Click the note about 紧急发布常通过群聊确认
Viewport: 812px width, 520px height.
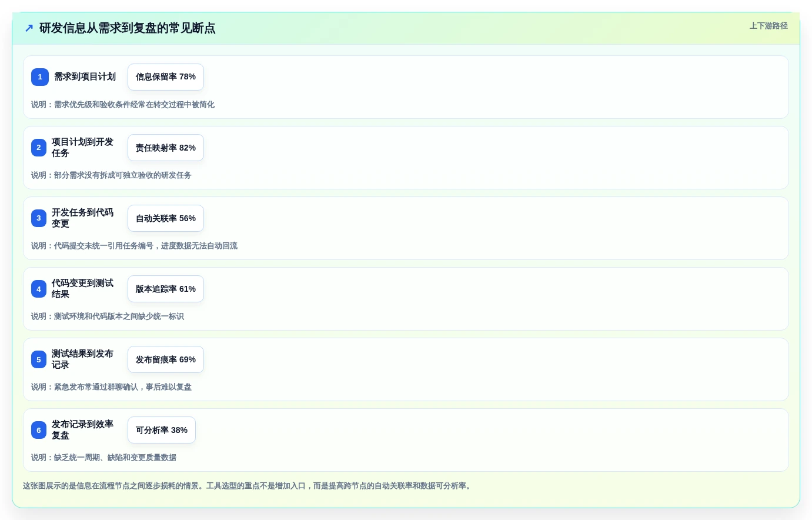point(111,387)
